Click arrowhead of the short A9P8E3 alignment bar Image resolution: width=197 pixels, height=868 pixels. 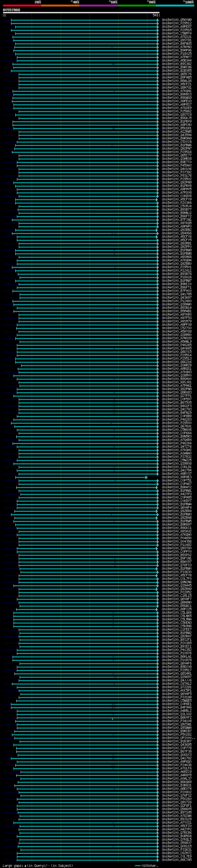pyautogui.click(x=147, y=477)
